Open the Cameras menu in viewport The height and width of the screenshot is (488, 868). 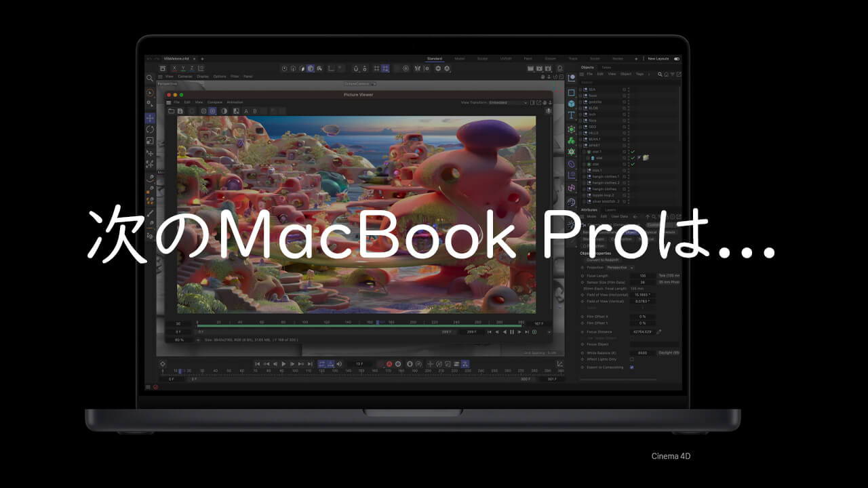tap(185, 77)
